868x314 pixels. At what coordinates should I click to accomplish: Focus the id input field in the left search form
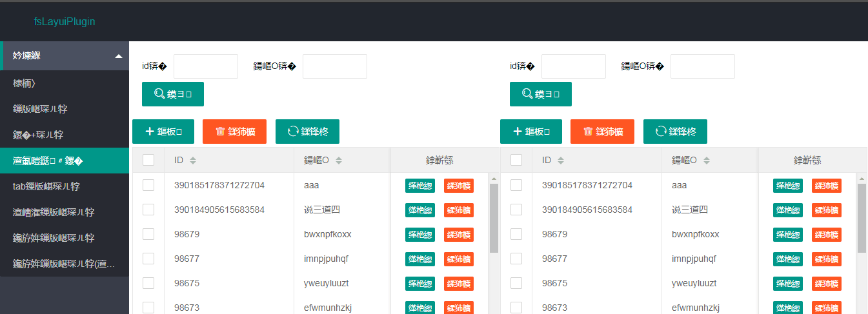[206, 66]
